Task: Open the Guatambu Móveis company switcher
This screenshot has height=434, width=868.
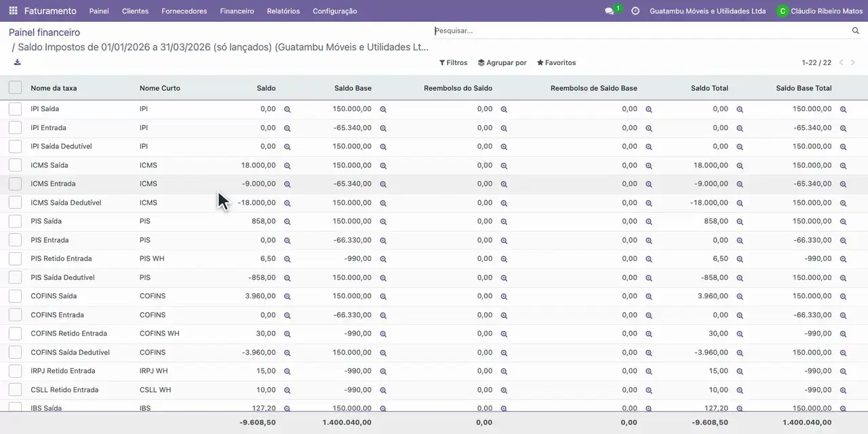Action: [707, 11]
